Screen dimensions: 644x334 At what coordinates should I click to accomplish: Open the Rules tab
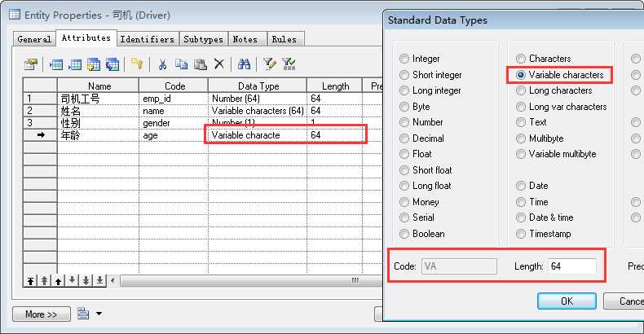pos(285,39)
